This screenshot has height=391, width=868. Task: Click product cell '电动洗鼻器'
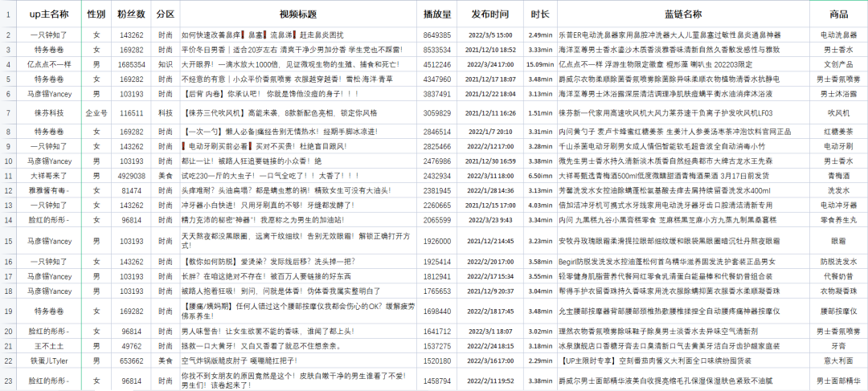click(838, 35)
